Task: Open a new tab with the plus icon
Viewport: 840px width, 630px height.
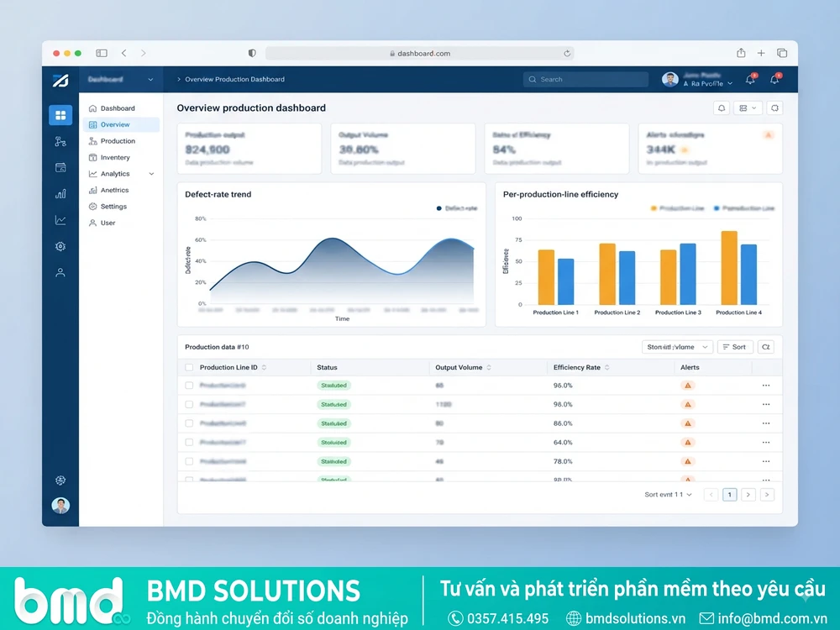Action: pyautogui.click(x=761, y=53)
